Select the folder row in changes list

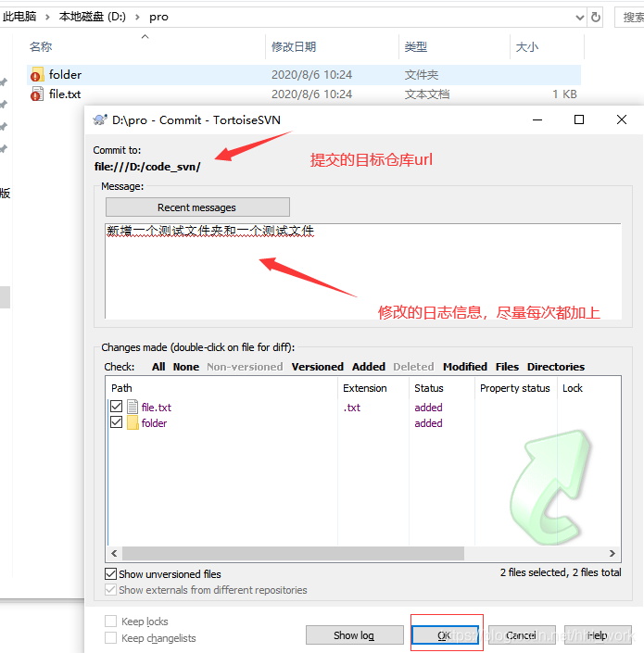363,422
